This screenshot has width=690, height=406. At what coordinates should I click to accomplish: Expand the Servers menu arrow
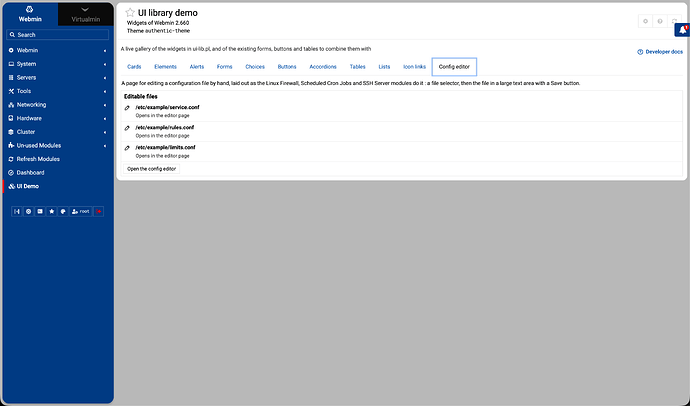(105, 78)
